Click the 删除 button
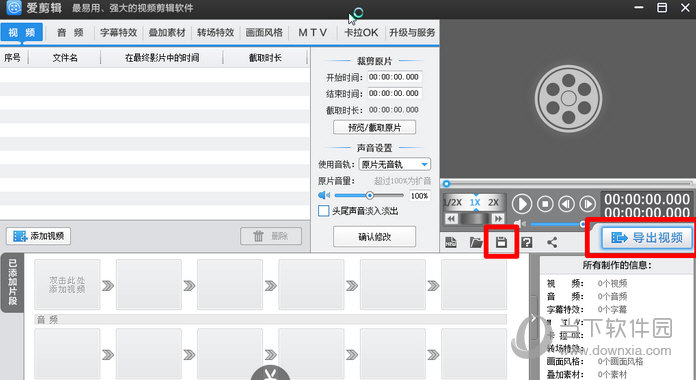Image resolution: width=696 pixels, height=380 pixels. (271, 236)
